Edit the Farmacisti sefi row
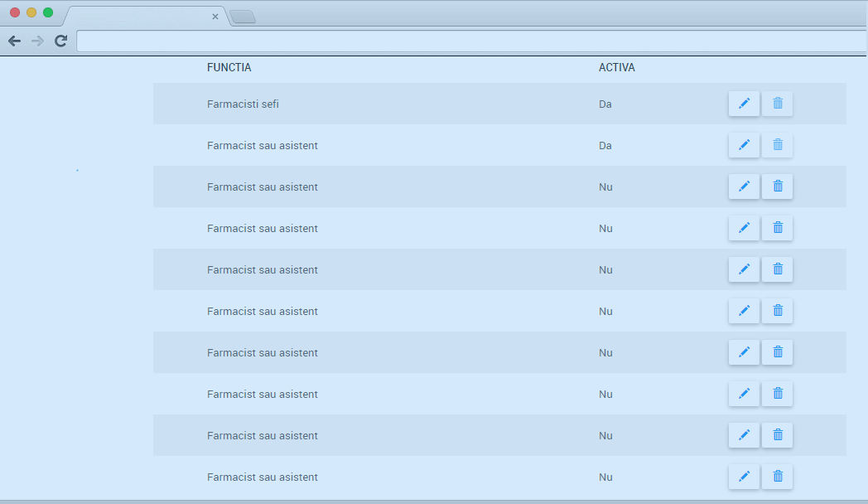The width and height of the screenshot is (868, 504). [x=744, y=104]
